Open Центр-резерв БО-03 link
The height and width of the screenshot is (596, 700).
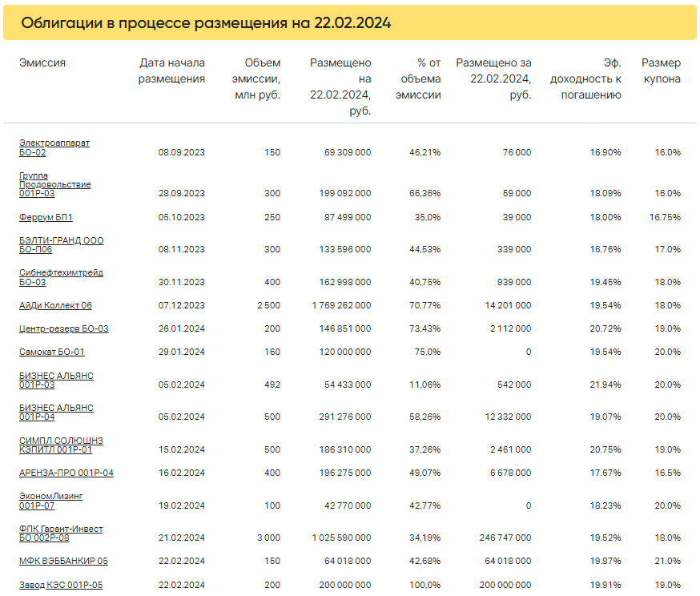[64, 328]
